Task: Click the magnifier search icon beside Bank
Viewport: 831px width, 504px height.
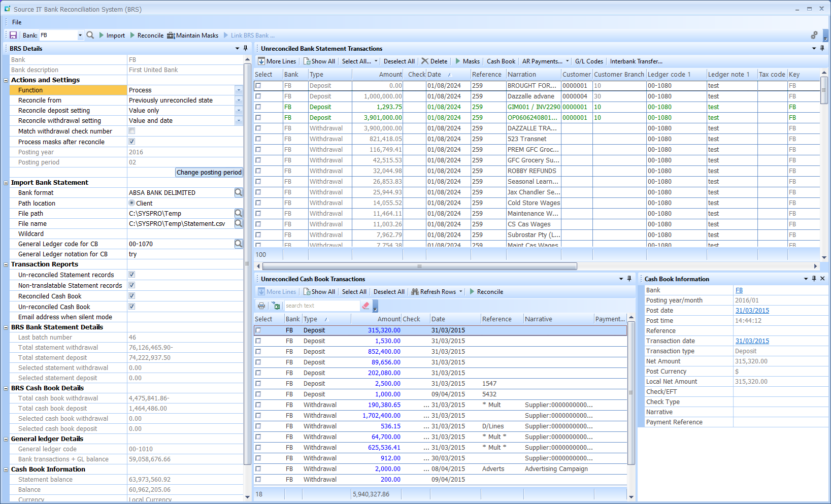Action: (90, 35)
